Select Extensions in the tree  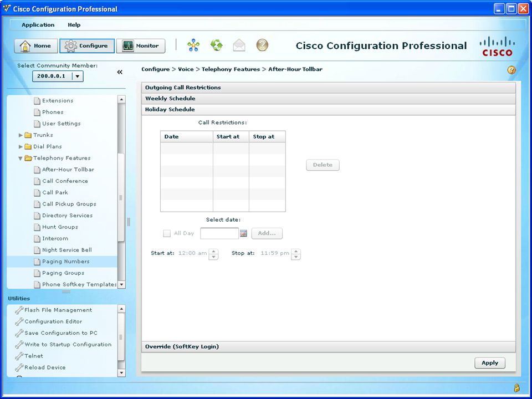pyautogui.click(x=58, y=101)
